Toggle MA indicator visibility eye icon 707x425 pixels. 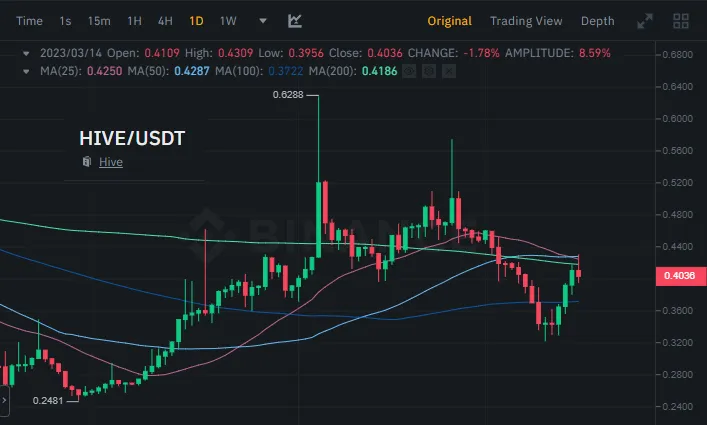(409, 71)
